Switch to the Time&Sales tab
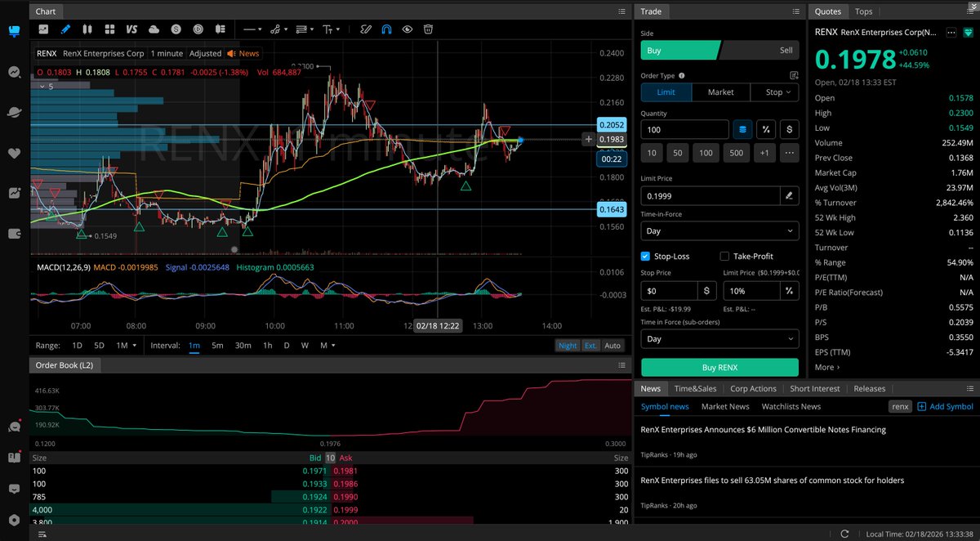Image resolution: width=980 pixels, height=541 pixels. click(694, 389)
